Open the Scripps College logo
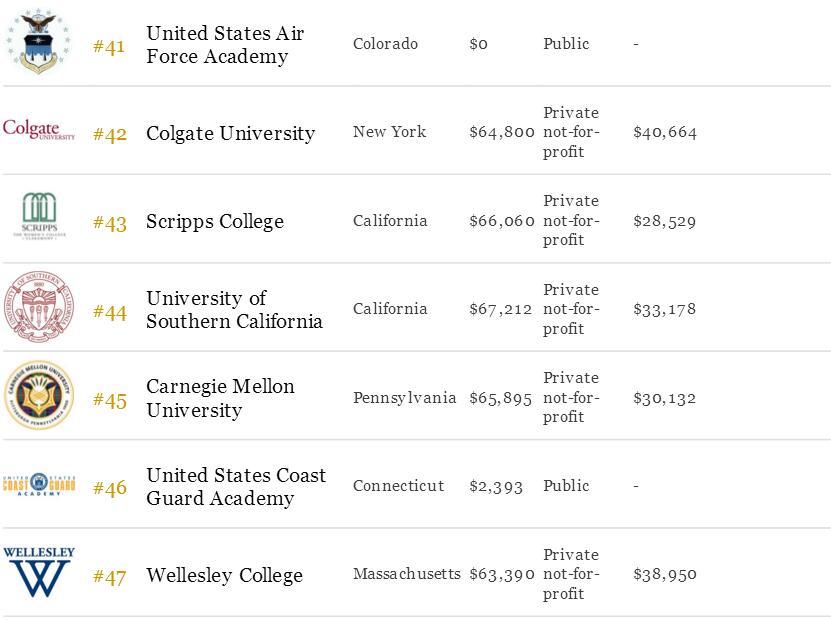831x620 pixels. coord(39,216)
